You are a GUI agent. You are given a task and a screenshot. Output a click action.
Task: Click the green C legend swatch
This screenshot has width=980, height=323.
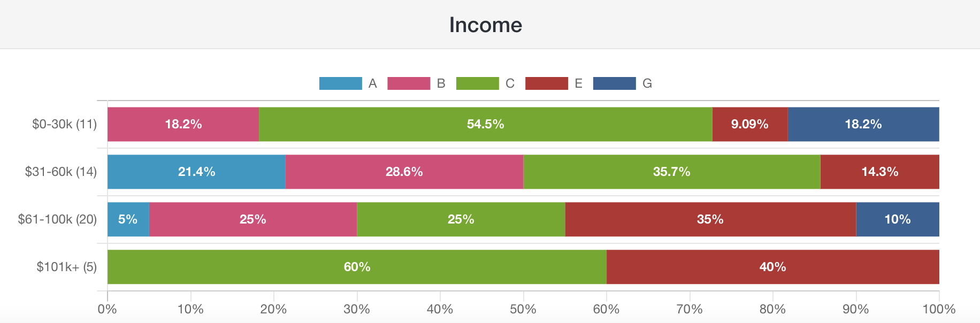tap(477, 83)
